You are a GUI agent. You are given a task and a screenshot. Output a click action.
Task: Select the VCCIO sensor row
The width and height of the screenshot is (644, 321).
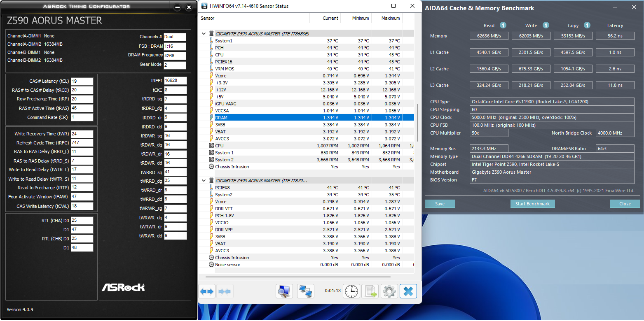point(306,223)
